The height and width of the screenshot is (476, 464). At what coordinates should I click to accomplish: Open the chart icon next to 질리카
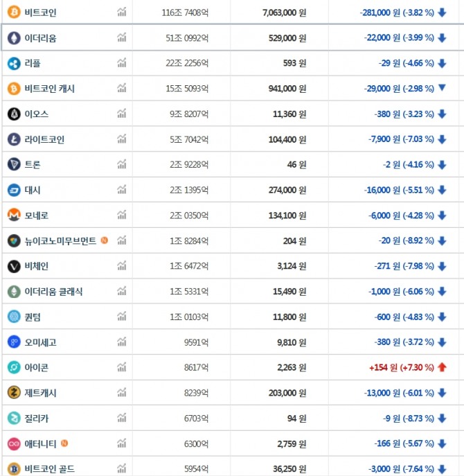tap(122, 418)
